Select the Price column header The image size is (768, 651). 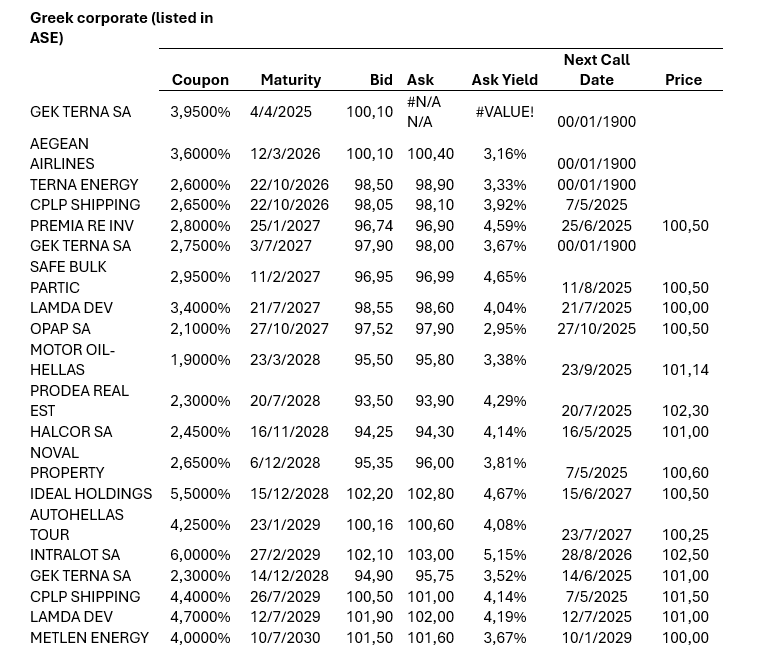[683, 80]
